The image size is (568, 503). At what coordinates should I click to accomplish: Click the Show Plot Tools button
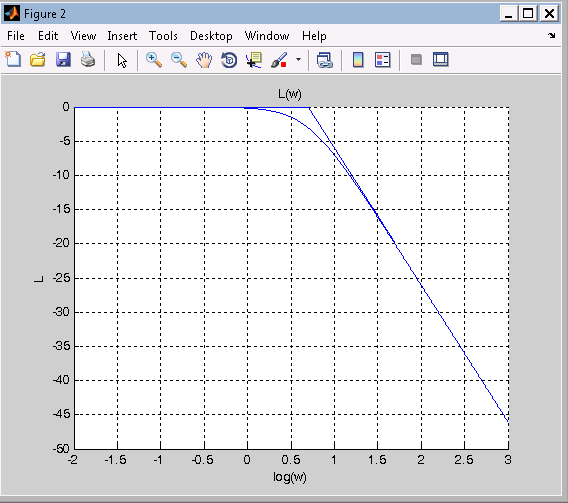click(440, 59)
